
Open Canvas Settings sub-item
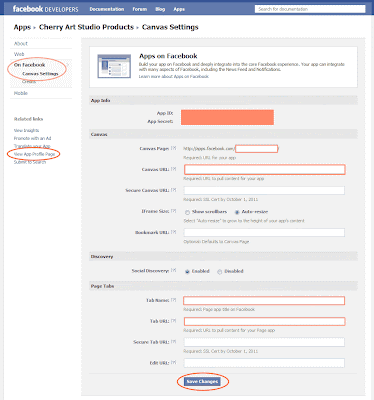click(40, 74)
